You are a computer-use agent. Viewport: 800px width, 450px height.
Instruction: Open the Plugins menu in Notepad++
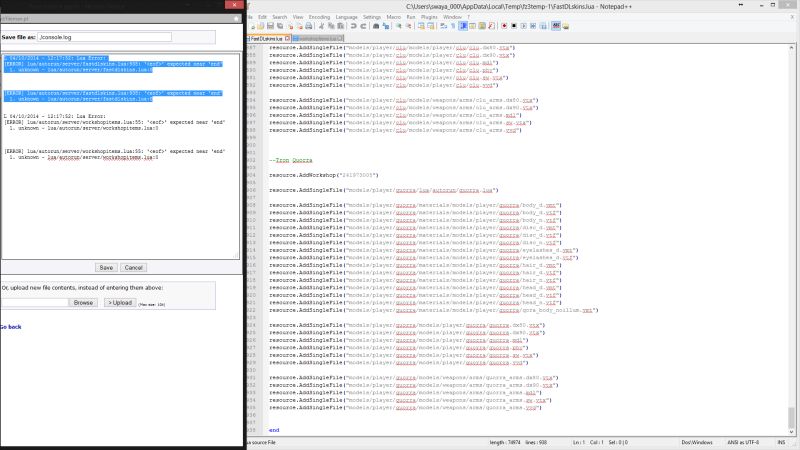[x=429, y=17]
